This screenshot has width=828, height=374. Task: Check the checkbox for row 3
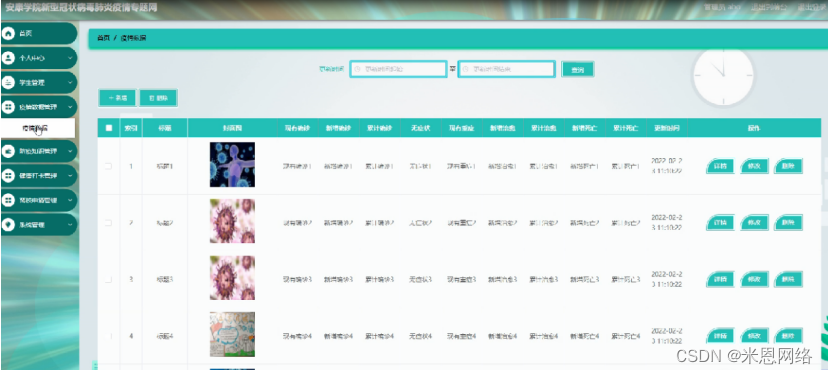108,279
